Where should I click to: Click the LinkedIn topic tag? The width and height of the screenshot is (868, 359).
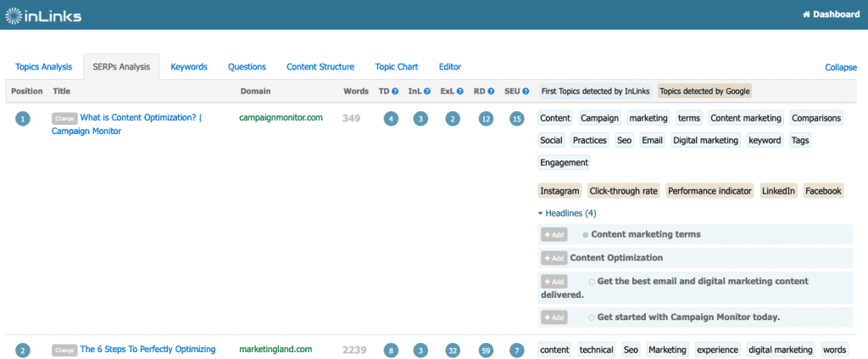click(x=778, y=191)
